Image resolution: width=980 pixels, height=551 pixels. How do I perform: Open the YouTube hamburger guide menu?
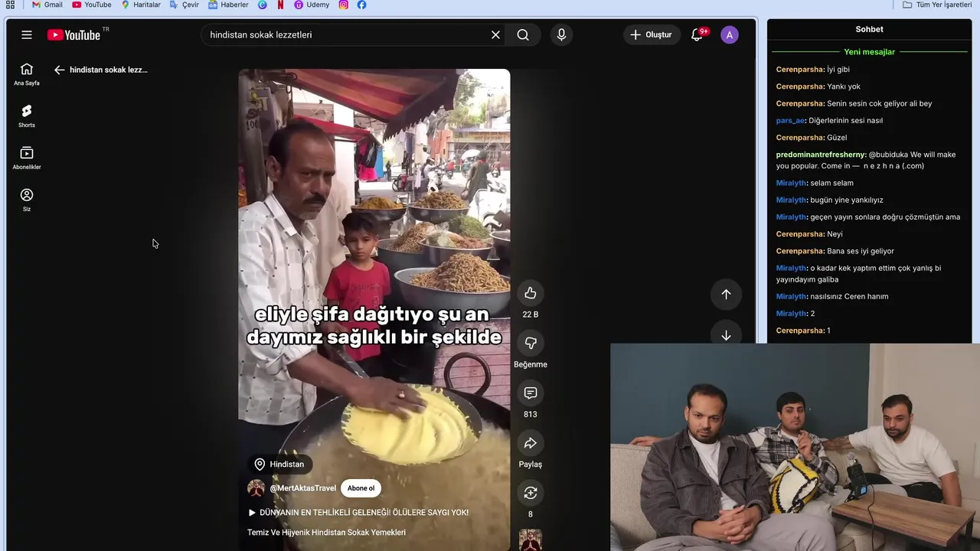(x=27, y=34)
